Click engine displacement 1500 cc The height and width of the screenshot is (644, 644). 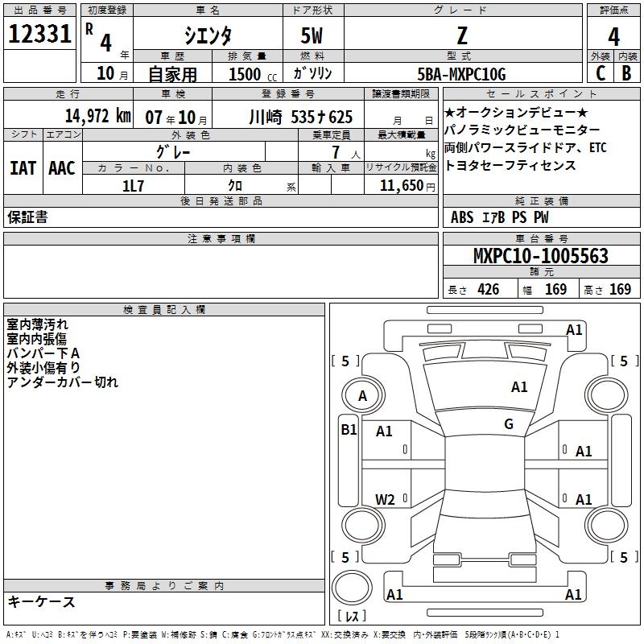point(253,74)
